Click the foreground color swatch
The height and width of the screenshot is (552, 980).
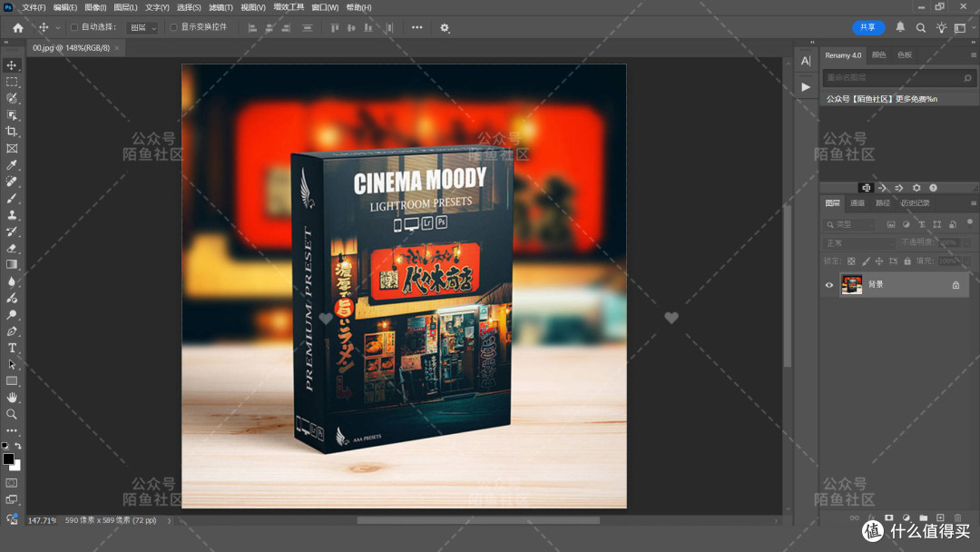coord(8,459)
